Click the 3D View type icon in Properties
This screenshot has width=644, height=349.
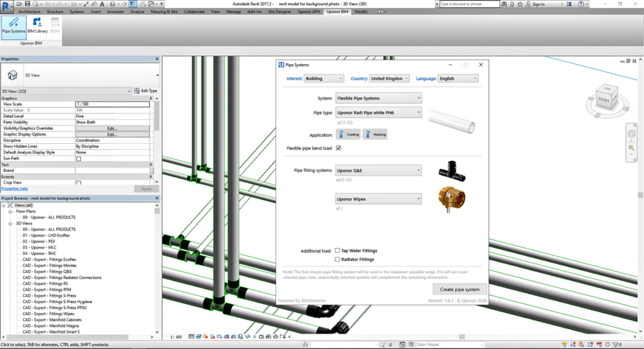[x=13, y=75]
